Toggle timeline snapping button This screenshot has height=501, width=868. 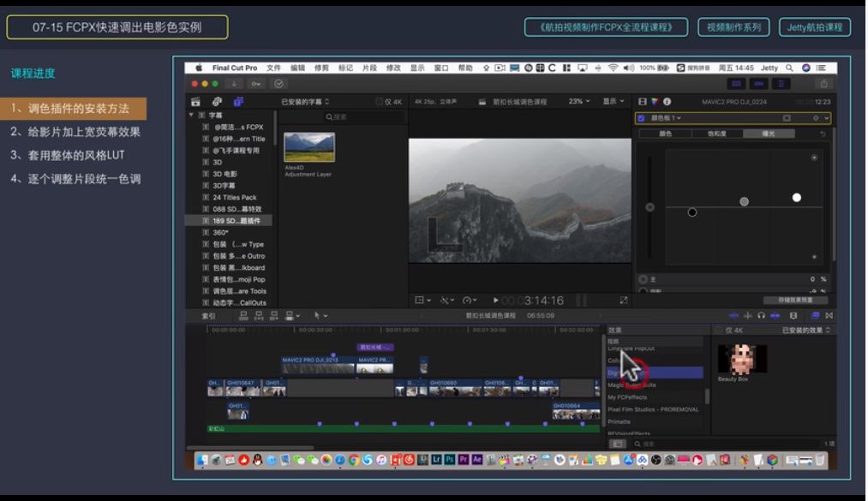tap(775, 316)
